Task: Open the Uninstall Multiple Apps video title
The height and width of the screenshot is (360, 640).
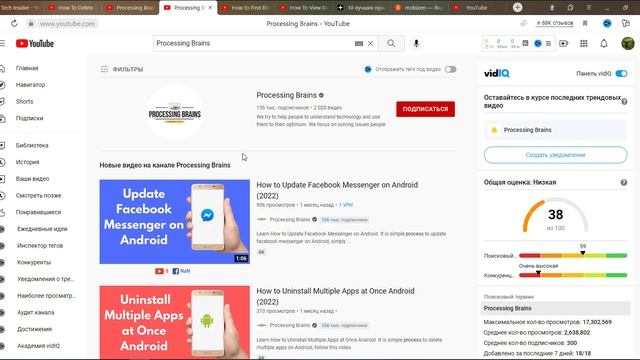Action: [336, 296]
